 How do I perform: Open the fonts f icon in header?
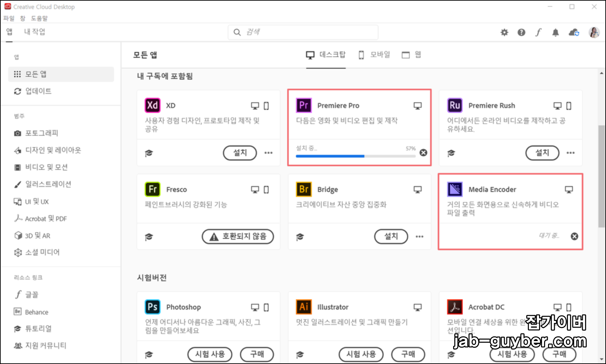538,32
